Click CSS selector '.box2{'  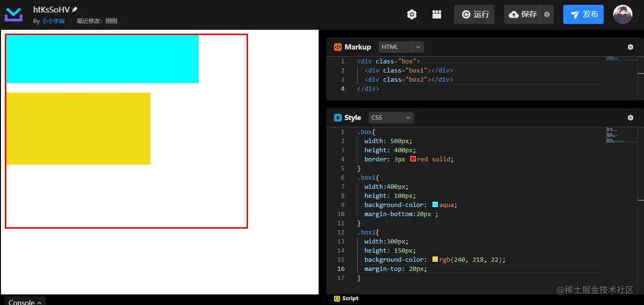point(368,232)
